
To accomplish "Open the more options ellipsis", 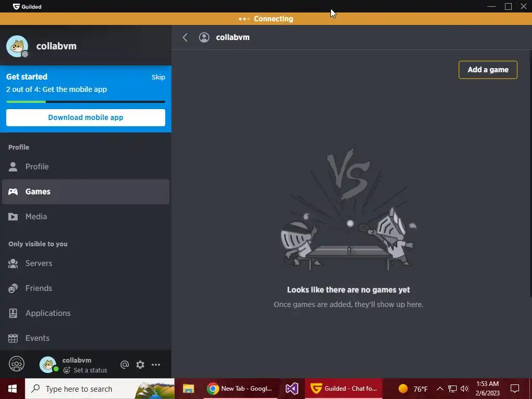I will pyautogui.click(x=156, y=365).
